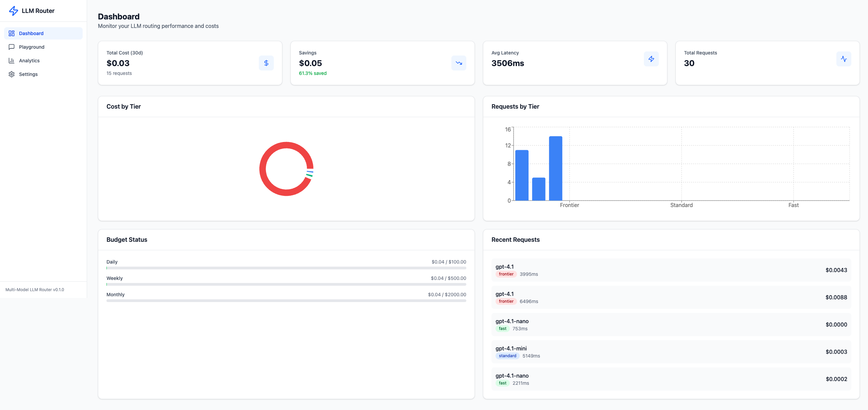Click the Analytics bar chart icon
The width and height of the screenshot is (868, 410).
(12, 61)
